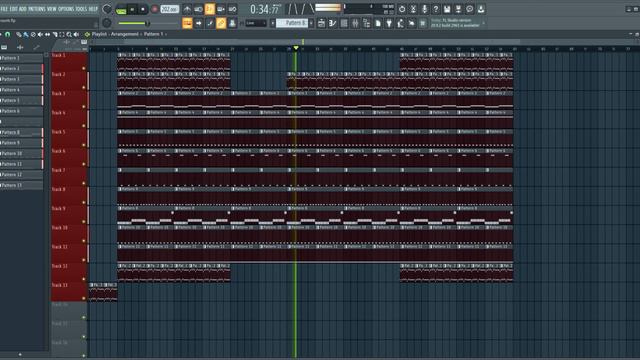Click the auto-scroll arrow icon
This screenshot has width=640, height=360.
(x=198, y=23)
